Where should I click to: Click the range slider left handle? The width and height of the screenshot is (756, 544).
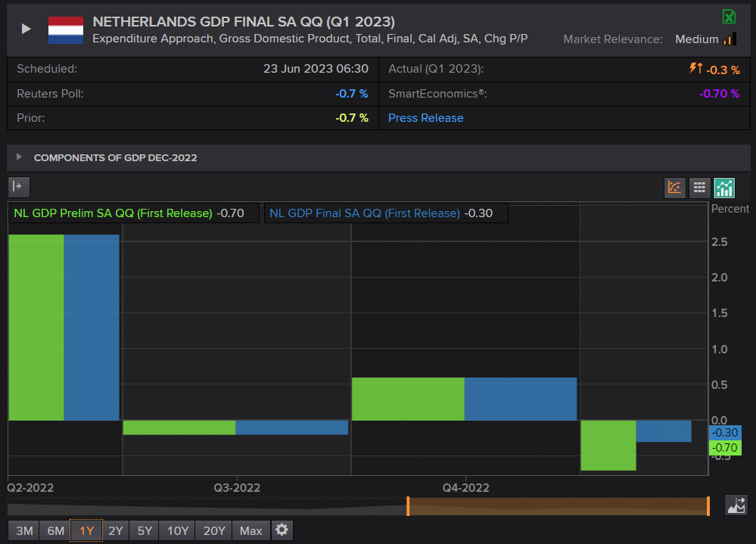point(408,506)
